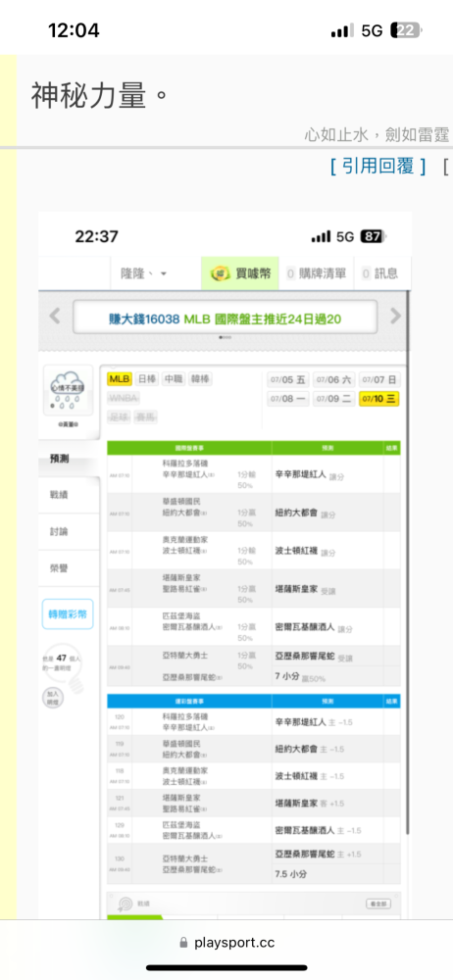
Task: Tap the lock icon beside playsport.cc
Action: click(x=183, y=943)
